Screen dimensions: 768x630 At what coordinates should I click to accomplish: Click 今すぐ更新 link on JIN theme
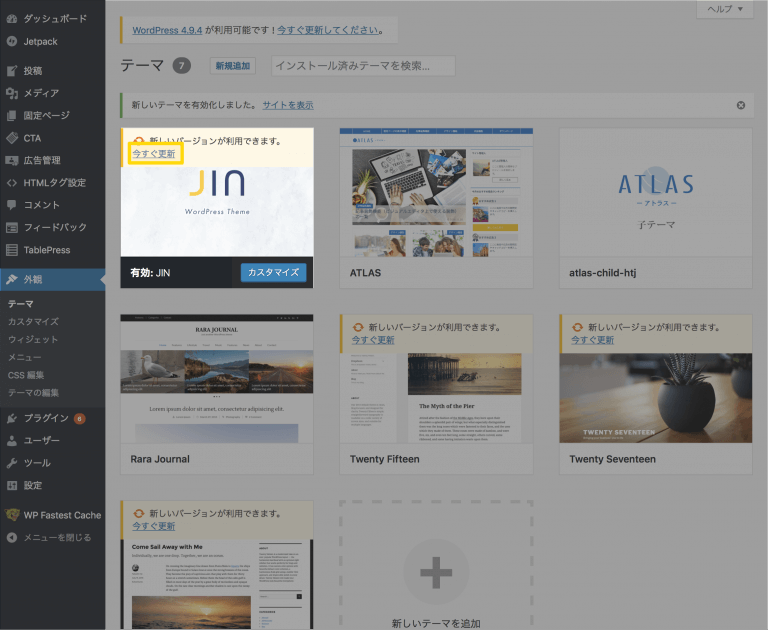click(x=154, y=153)
